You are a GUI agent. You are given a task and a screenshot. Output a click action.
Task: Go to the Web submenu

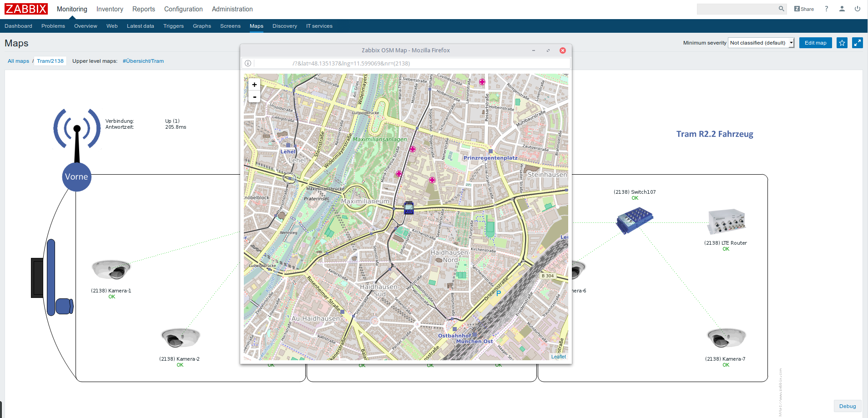(x=112, y=26)
